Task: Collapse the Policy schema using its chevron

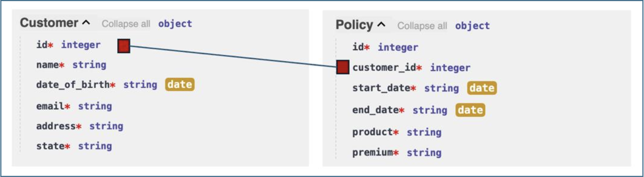Action: coord(381,25)
